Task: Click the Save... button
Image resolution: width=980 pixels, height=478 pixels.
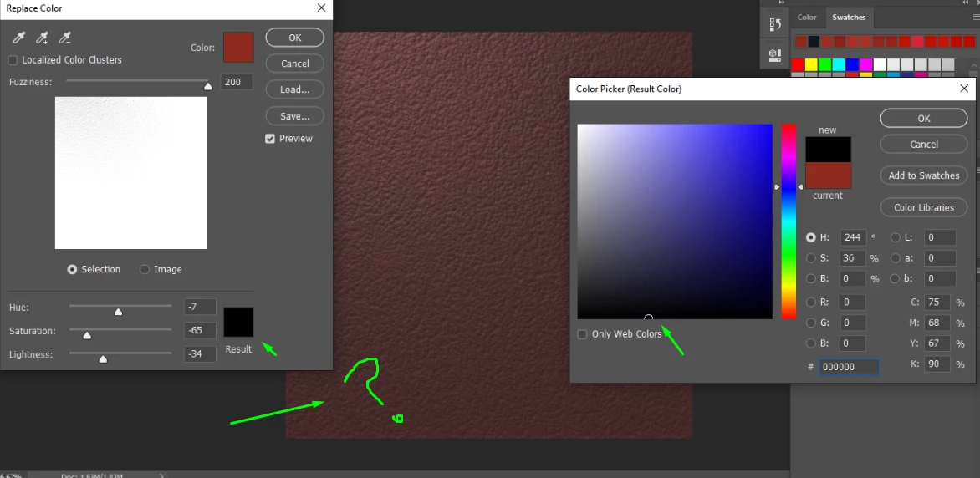Action: click(295, 116)
